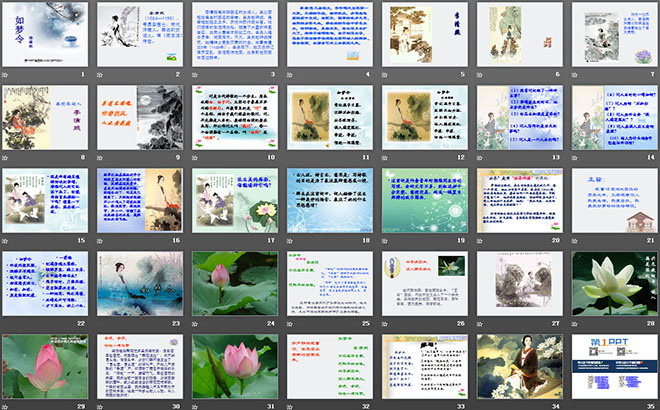Select slide 16 with blue text and seated lady
This screenshot has width=660, height=410.
(140, 200)
